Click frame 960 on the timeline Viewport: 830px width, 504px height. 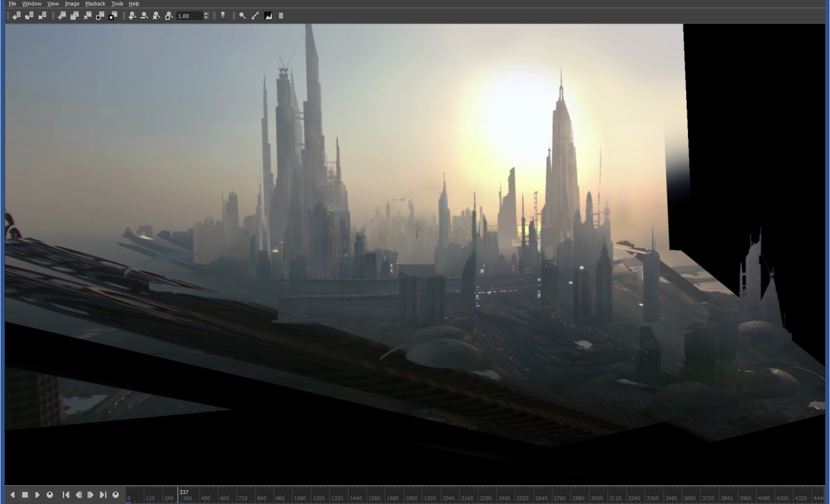(x=280, y=498)
